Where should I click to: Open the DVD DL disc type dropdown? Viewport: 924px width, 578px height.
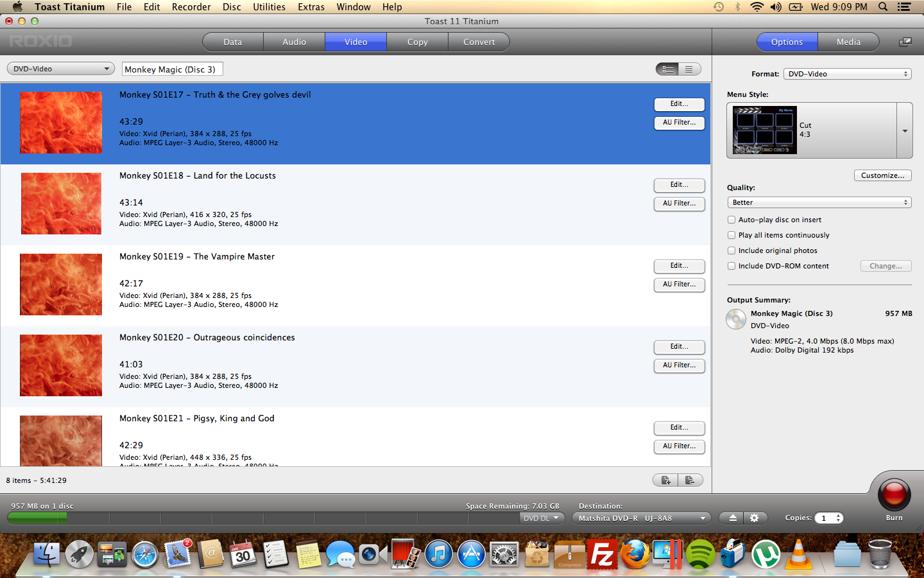(x=542, y=518)
